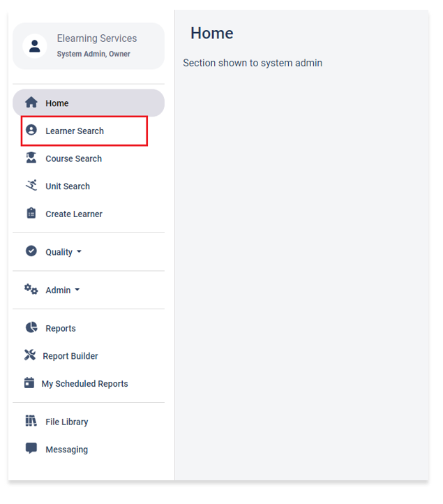Expand the Admin dropdown arrow
Viewport: 443px width, 504px height.
click(77, 290)
